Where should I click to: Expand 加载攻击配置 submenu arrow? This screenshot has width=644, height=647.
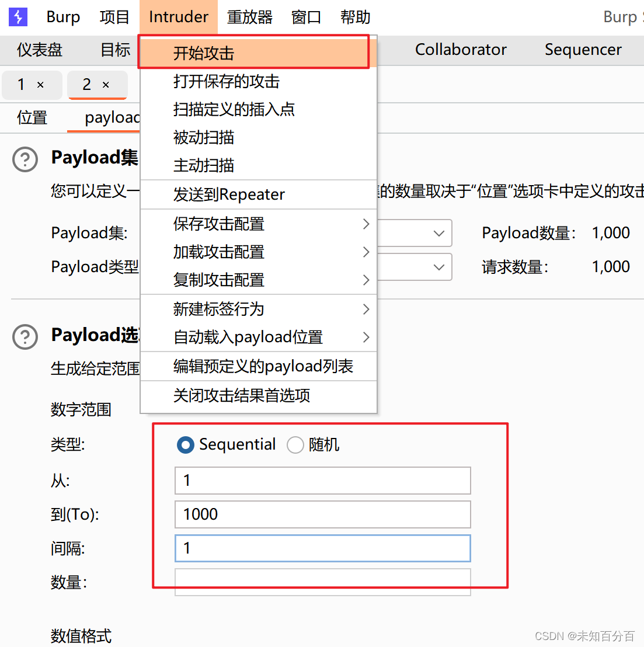pyautogui.click(x=366, y=252)
